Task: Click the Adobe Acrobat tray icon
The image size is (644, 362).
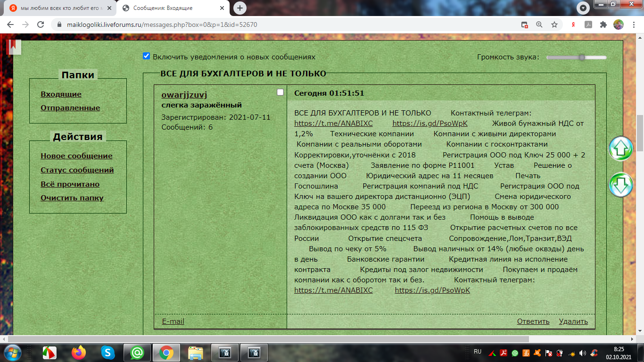Action: 504,353
